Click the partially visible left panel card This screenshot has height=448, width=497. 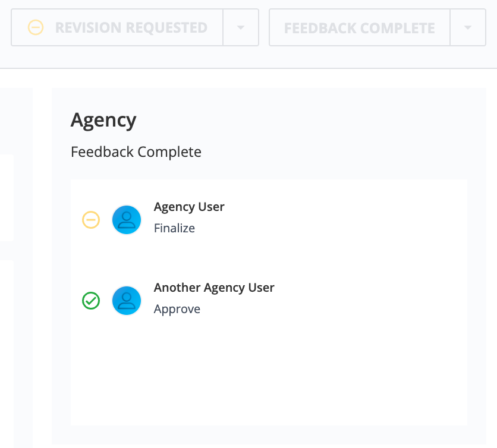coord(7,198)
